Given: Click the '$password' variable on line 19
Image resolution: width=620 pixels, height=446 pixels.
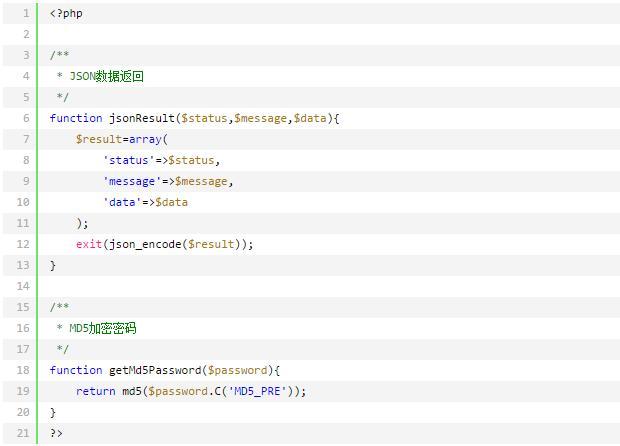Looking at the screenshot, I should point(178,391).
